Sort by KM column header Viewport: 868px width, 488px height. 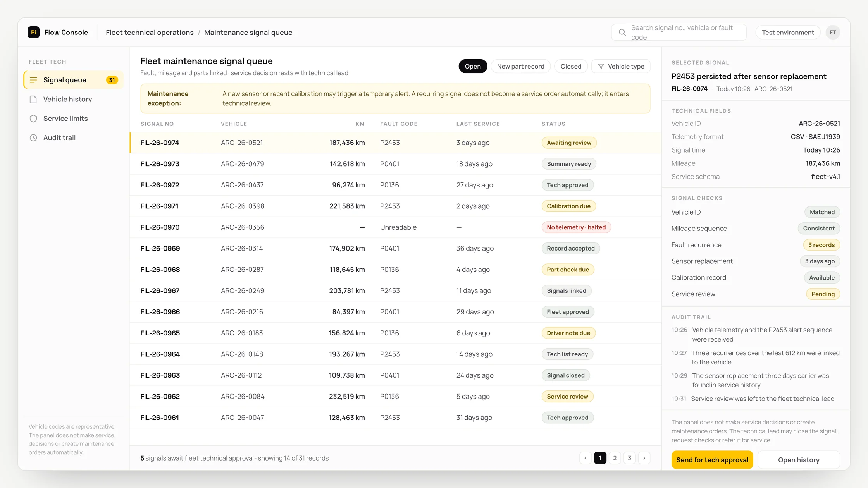(360, 124)
